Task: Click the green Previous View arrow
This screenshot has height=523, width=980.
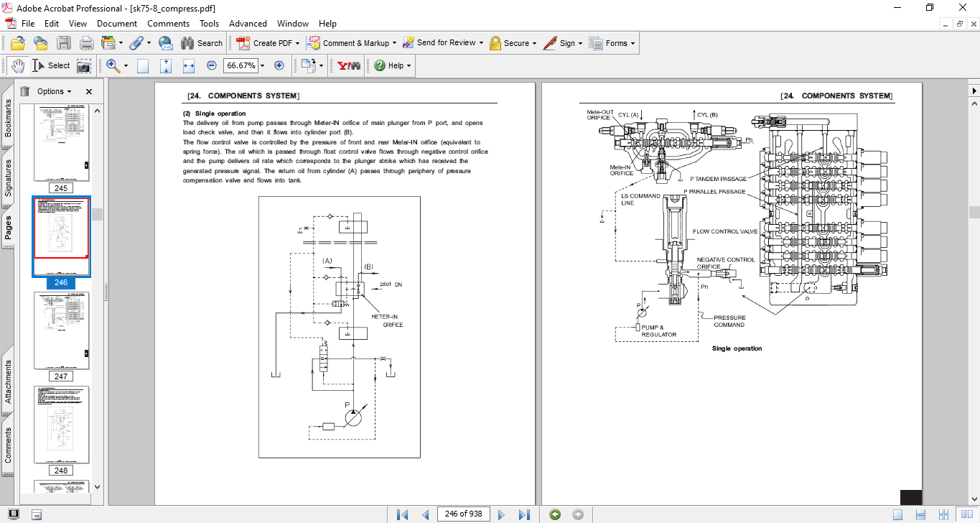Action: [554, 514]
